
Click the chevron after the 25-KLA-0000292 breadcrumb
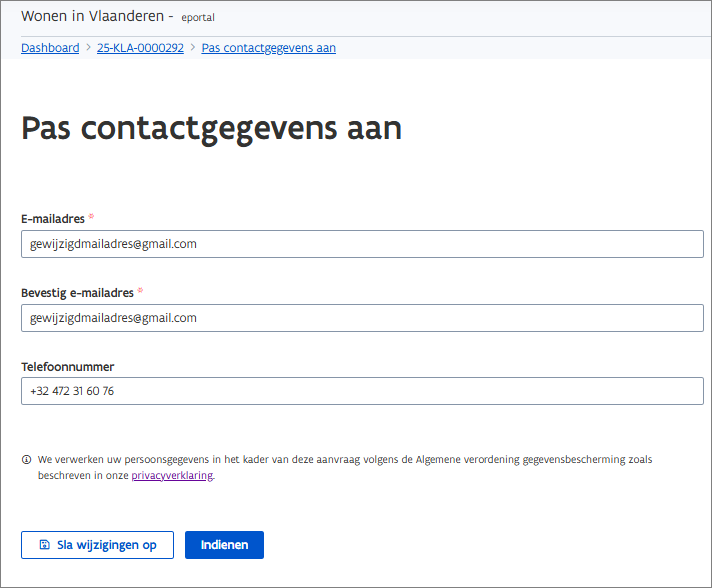point(193,48)
